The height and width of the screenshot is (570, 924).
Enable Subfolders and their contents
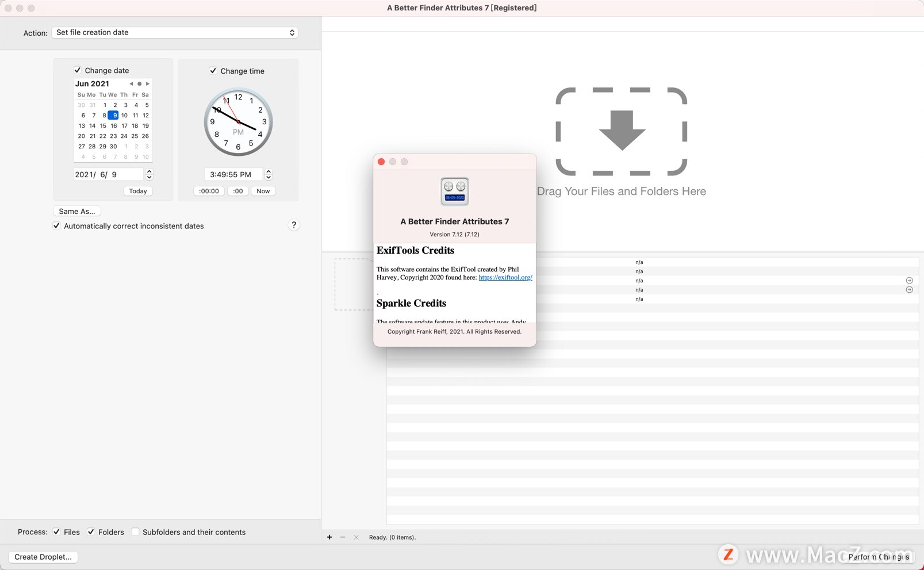click(135, 532)
